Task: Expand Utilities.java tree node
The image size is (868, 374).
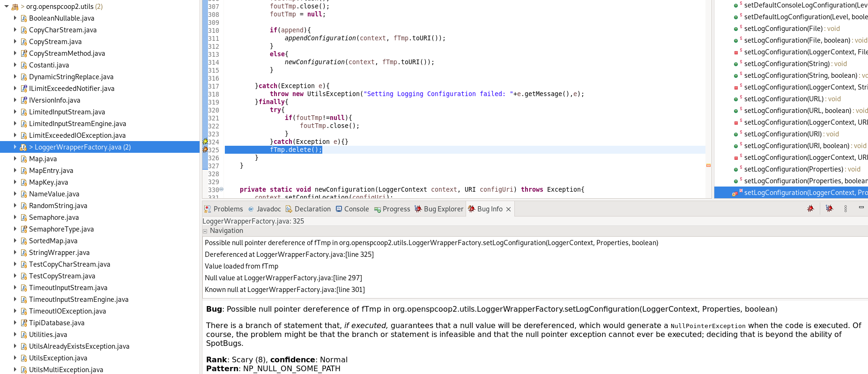Action: [x=15, y=335]
